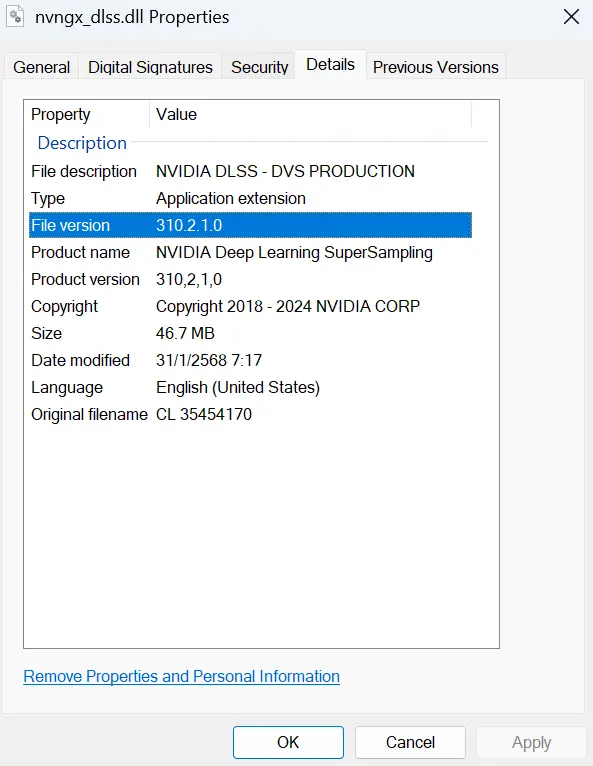Go to the Security tab

point(259,67)
